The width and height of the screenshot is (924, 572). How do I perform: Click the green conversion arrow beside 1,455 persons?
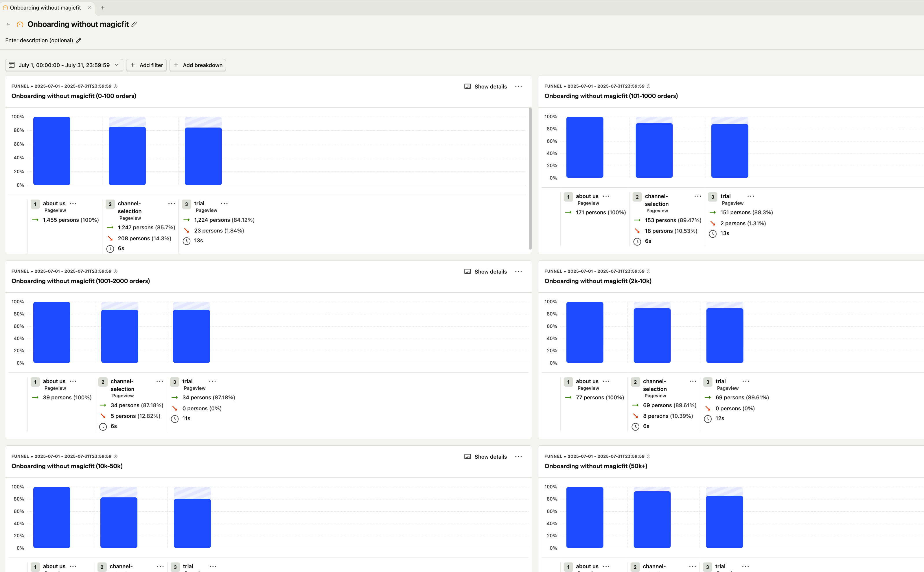pyautogui.click(x=36, y=220)
